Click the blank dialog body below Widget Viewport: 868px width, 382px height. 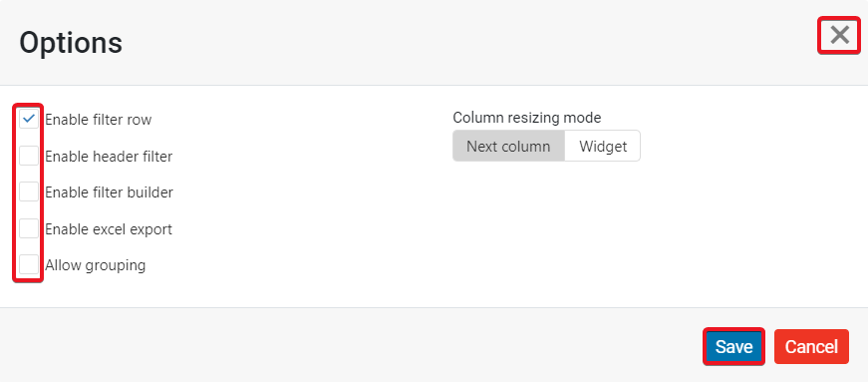pyautogui.click(x=602, y=232)
